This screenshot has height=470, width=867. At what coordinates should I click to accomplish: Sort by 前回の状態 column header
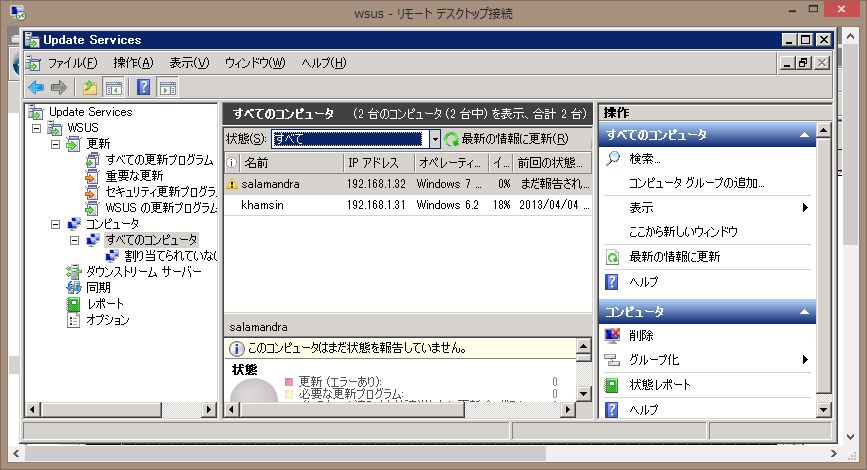[x=552, y=163]
